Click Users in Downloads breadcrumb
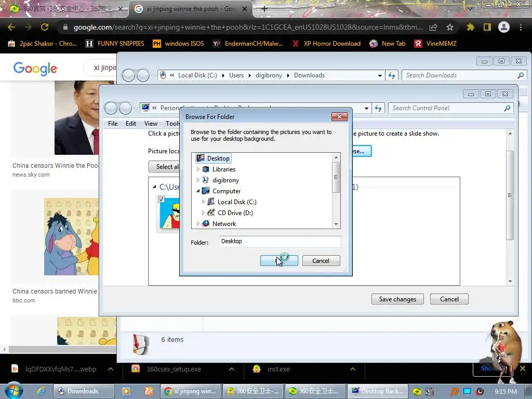 tap(236, 75)
